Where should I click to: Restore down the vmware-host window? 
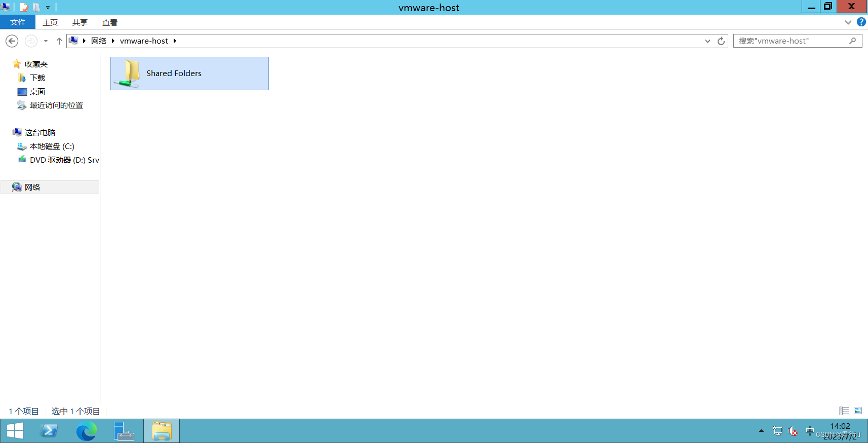pyautogui.click(x=828, y=7)
